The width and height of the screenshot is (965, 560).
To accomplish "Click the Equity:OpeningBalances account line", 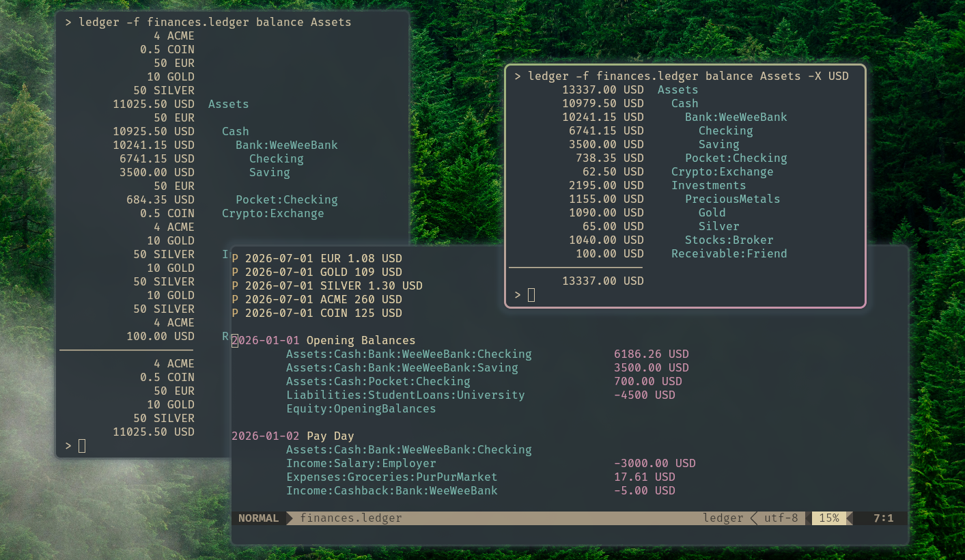I will click(361, 408).
